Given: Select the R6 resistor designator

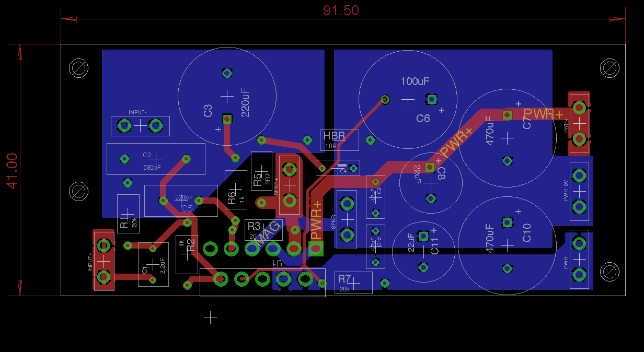Looking at the screenshot, I should tap(232, 198).
